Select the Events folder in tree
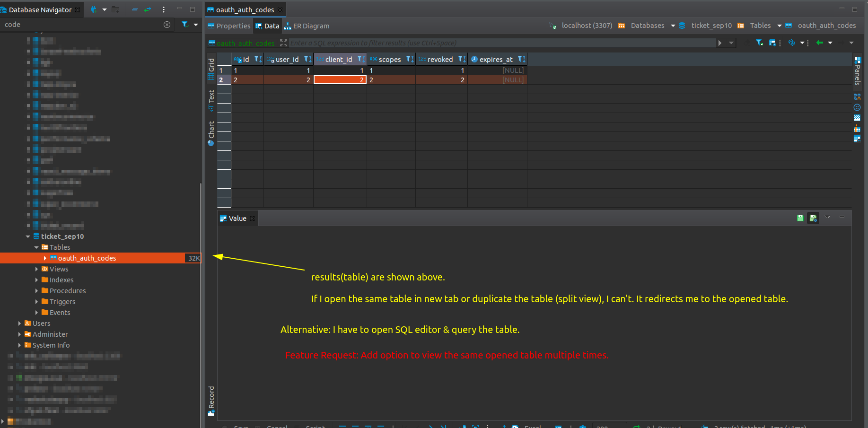Screen dimensions: 868x428 click(x=56, y=313)
